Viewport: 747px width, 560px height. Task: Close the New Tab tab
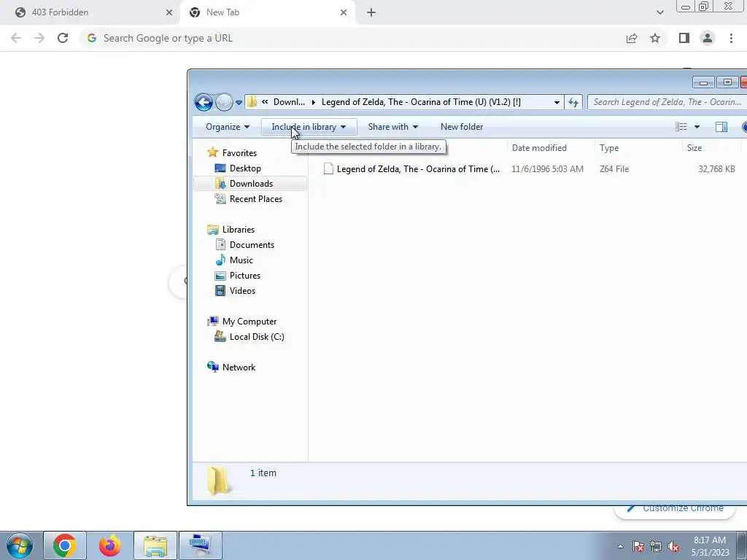(x=344, y=12)
